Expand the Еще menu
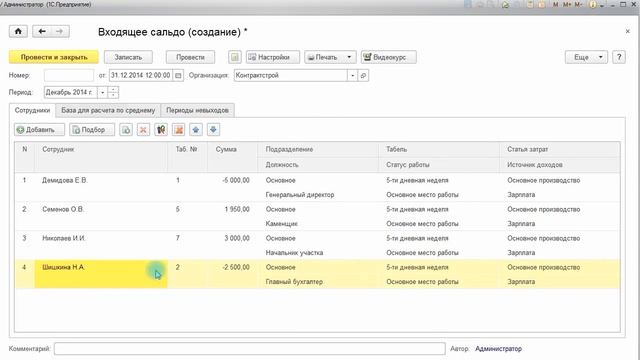 [586, 57]
